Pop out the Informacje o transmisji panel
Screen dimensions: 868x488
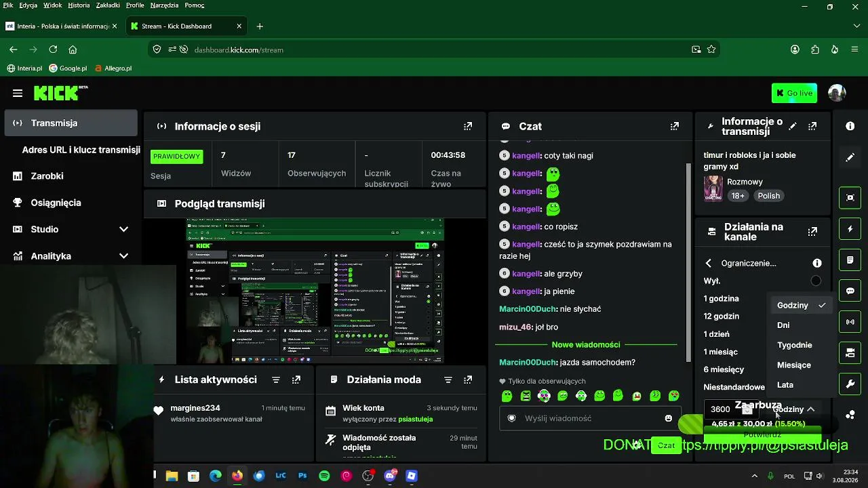pos(812,126)
